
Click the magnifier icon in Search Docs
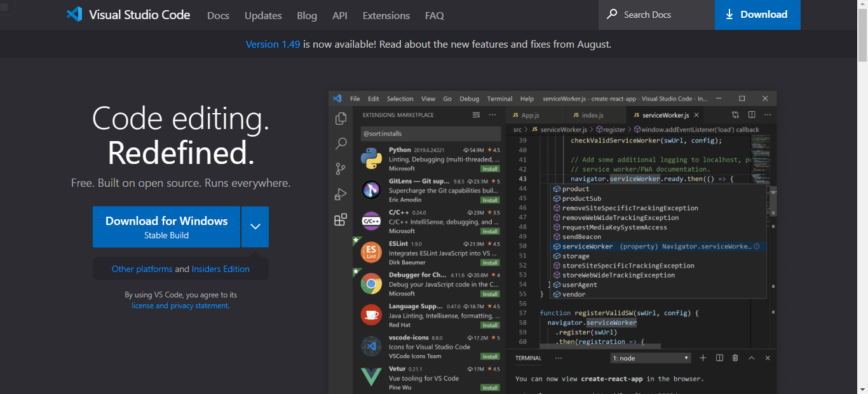pos(611,14)
